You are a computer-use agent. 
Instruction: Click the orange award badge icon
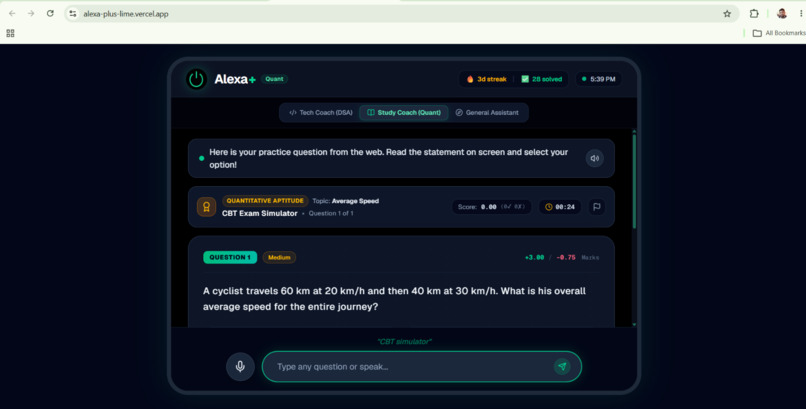pyautogui.click(x=206, y=207)
